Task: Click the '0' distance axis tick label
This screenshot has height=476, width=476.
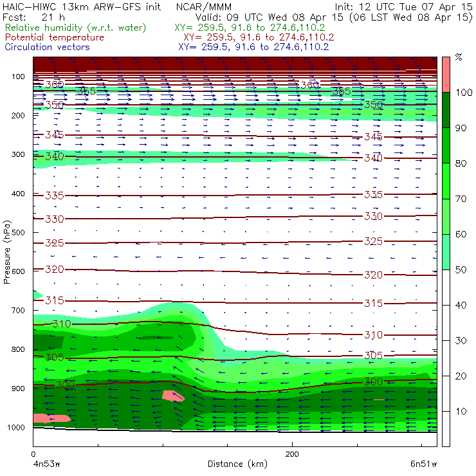Action: tap(33, 454)
